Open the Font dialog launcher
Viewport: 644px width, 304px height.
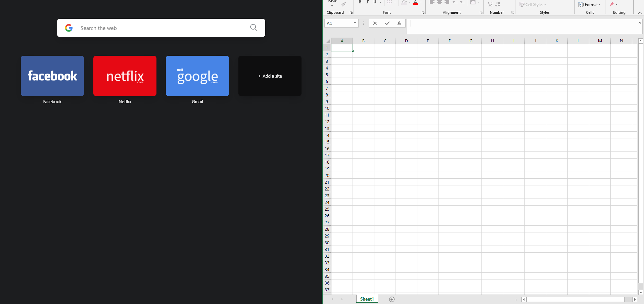coord(423,12)
